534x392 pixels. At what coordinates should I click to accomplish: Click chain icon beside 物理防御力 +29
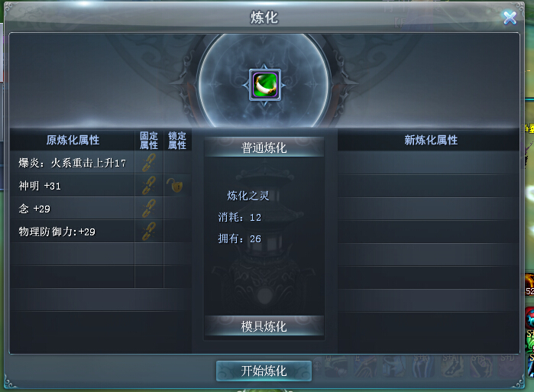click(x=149, y=232)
